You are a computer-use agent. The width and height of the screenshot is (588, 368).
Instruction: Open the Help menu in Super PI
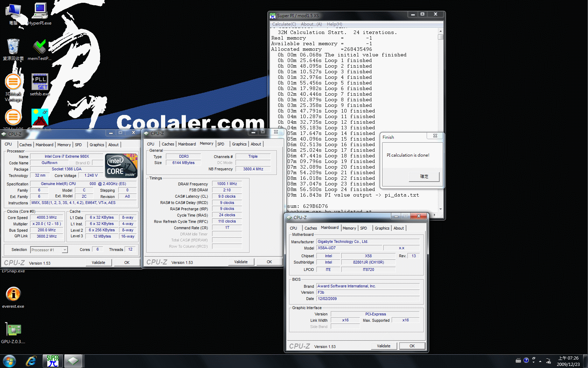334,24
